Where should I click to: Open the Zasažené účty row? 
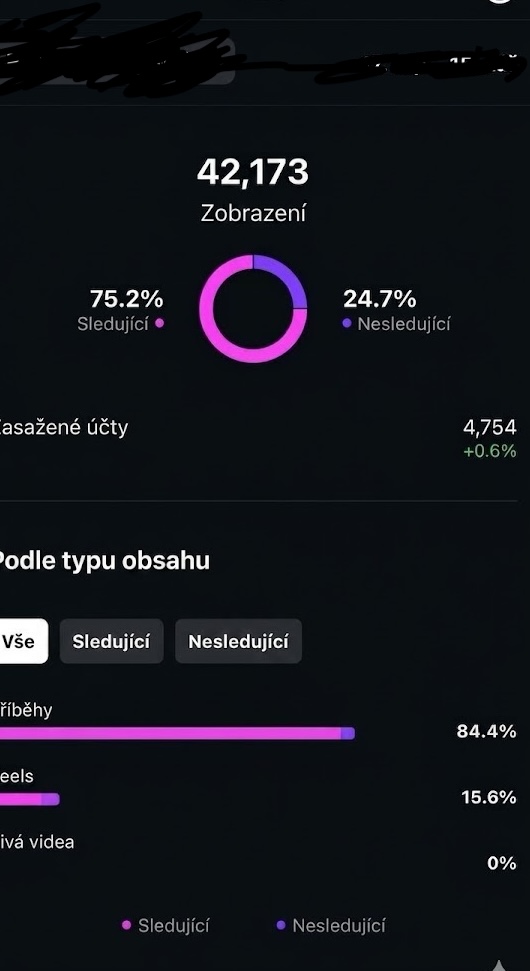coord(258,436)
